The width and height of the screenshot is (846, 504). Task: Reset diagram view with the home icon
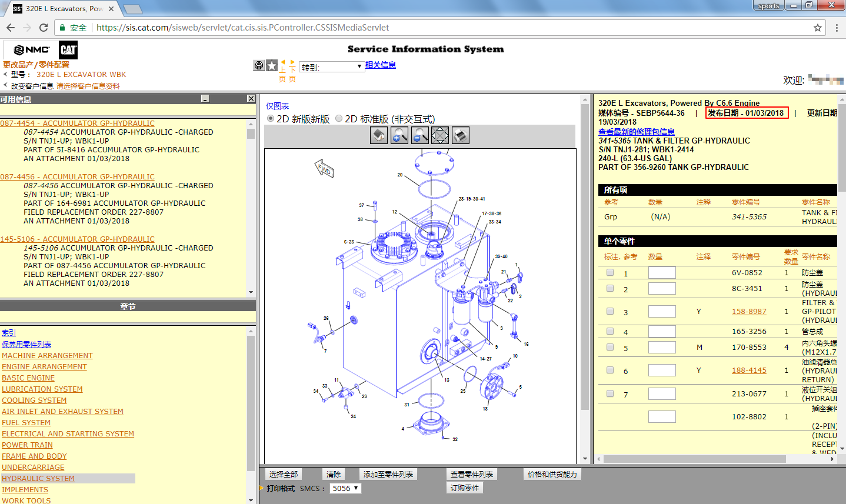click(x=379, y=136)
